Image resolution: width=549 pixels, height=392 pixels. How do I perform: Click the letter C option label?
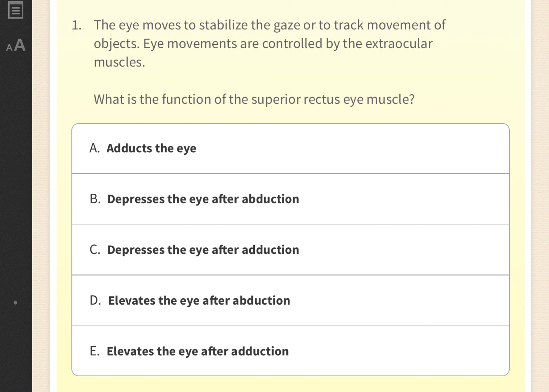click(95, 249)
